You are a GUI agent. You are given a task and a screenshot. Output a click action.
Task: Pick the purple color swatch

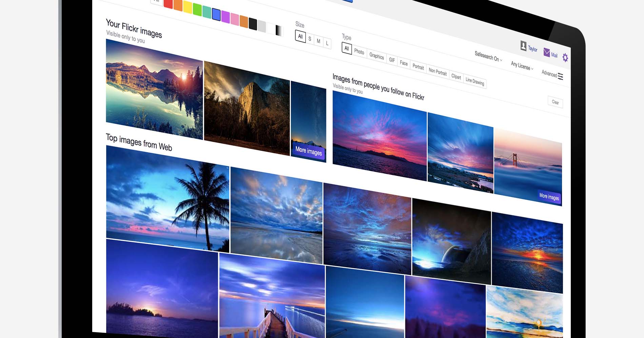[225, 17]
